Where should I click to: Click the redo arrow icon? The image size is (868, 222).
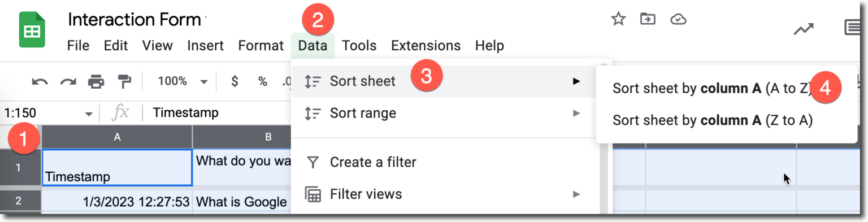coord(68,81)
